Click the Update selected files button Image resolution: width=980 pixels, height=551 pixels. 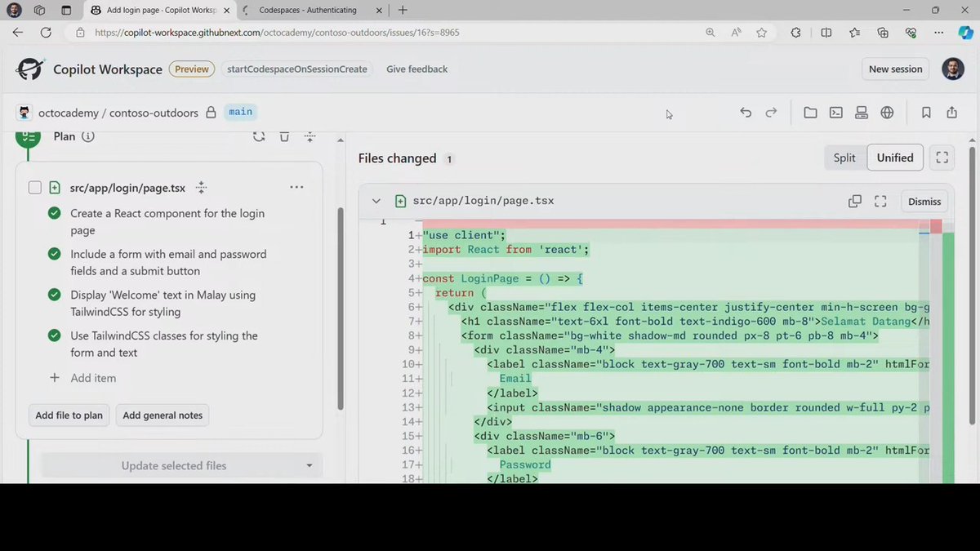[173, 466]
